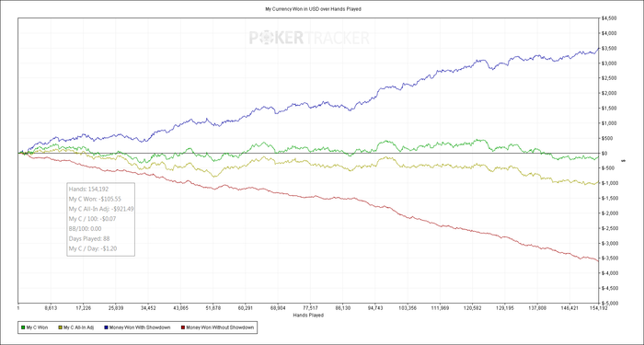
Task: Click the x-axis label '51,678'
Action: click(213, 307)
